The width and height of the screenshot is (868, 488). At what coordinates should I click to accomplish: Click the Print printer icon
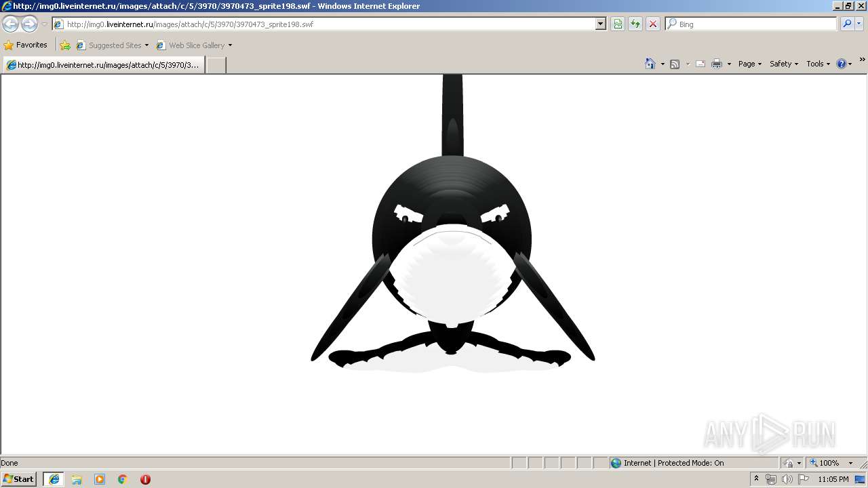(x=717, y=64)
